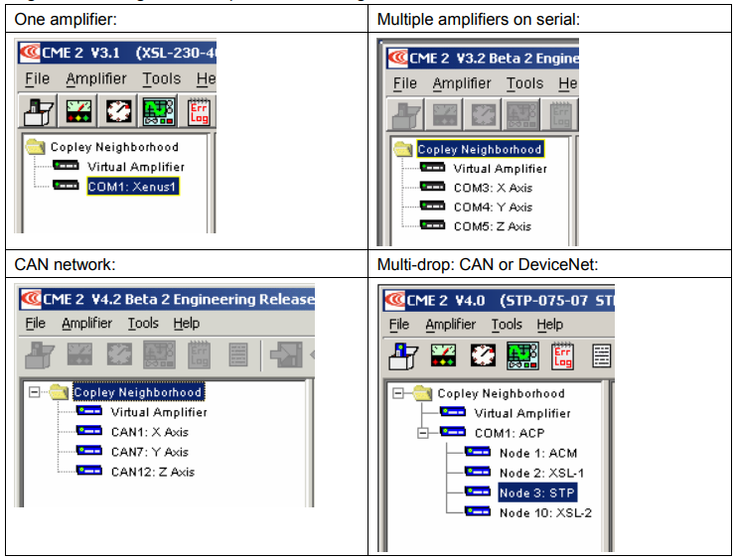Open Tools menu in V4.2 Beta window
This screenshot has height=560, width=736.
click(x=143, y=323)
